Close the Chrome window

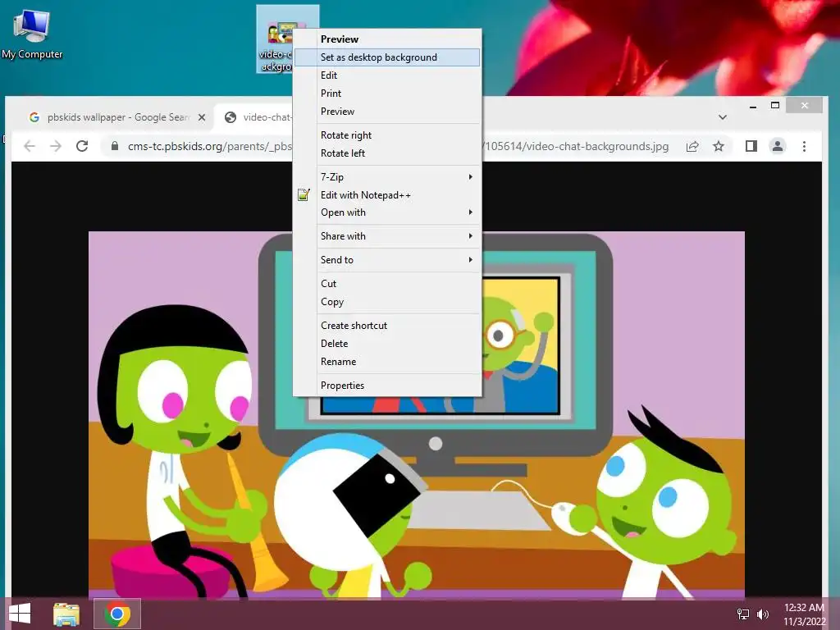804,106
